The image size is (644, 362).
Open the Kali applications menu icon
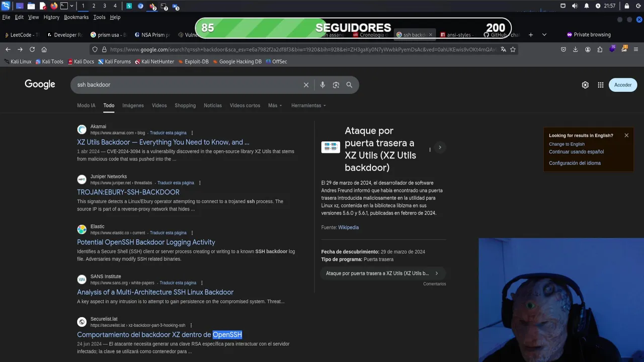[x=6, y=6]
